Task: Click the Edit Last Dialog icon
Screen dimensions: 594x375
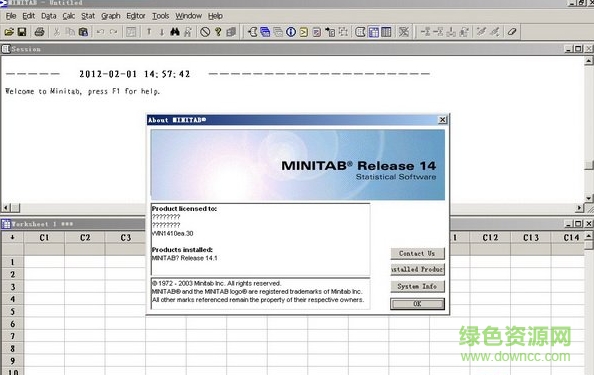Action: click(131, 32)
